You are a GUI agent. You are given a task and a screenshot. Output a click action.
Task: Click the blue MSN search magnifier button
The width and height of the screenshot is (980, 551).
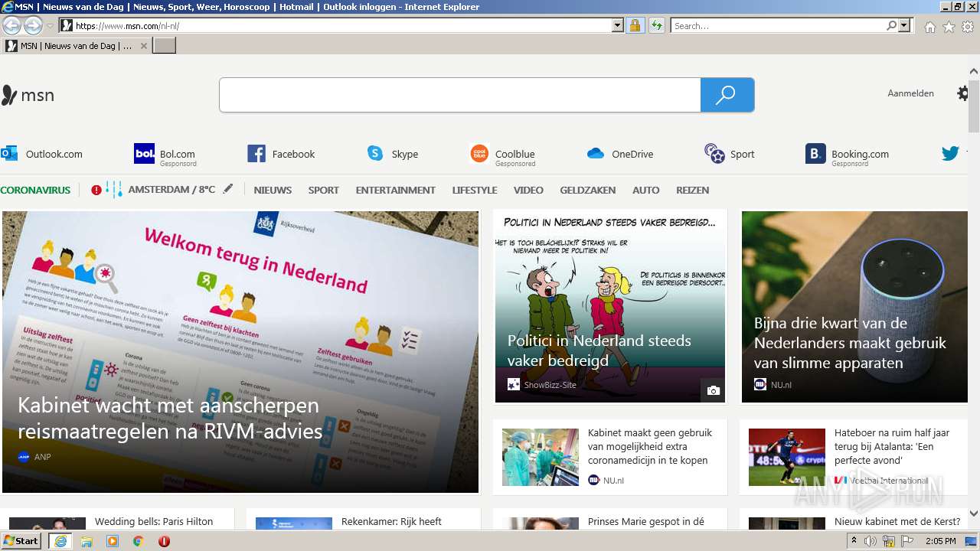tap(727, 95)
